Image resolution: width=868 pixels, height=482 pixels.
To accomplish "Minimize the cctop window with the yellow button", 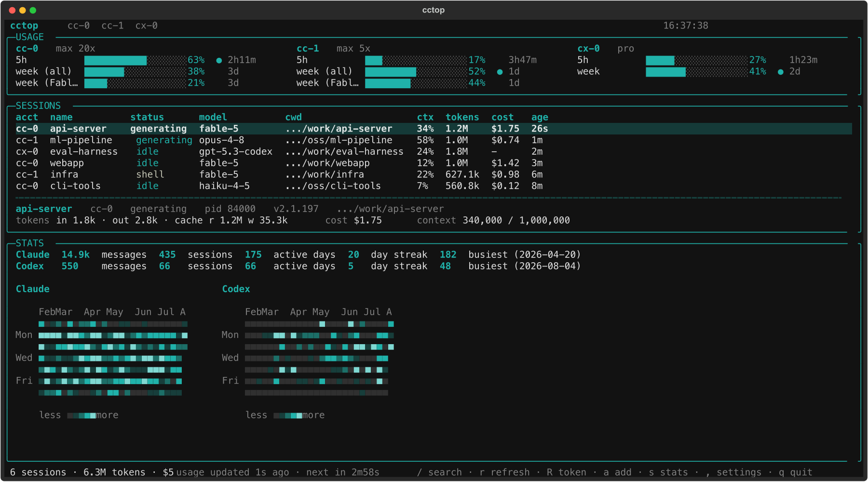I will point(23,10).
